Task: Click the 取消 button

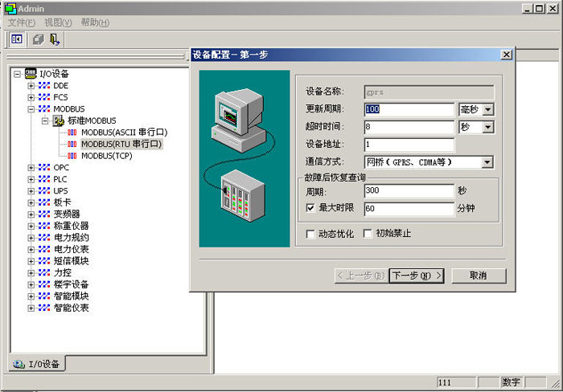Action: [x=478, y=276]
